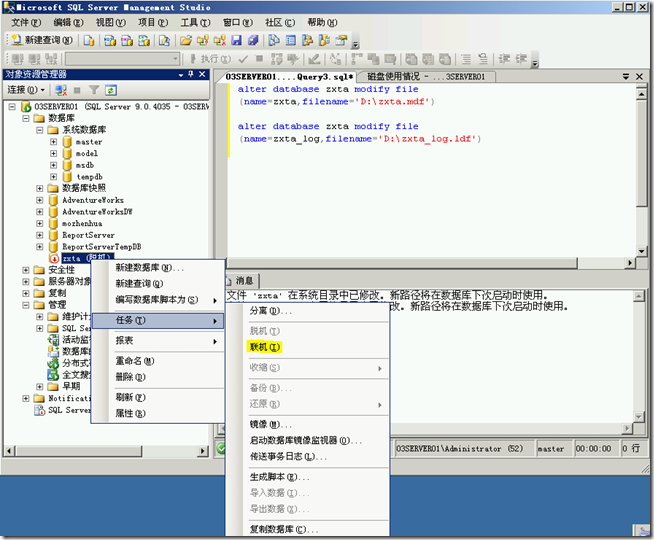The image size is (654, 540).
Task: Start an Analysis Services DMX query
Action: pyautogui.click(x=127, y=40)
